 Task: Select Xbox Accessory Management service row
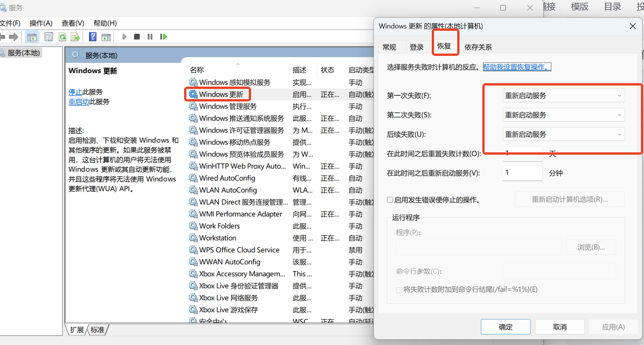click(281, 274)
